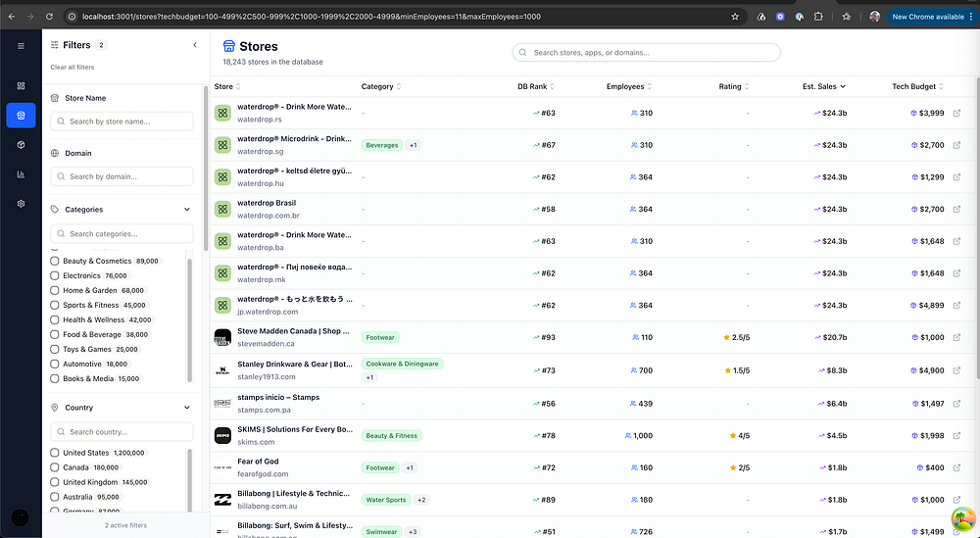Click the categories list scrollbar
The width and height of the screenshot is (980, 538).
pos(190,318)
